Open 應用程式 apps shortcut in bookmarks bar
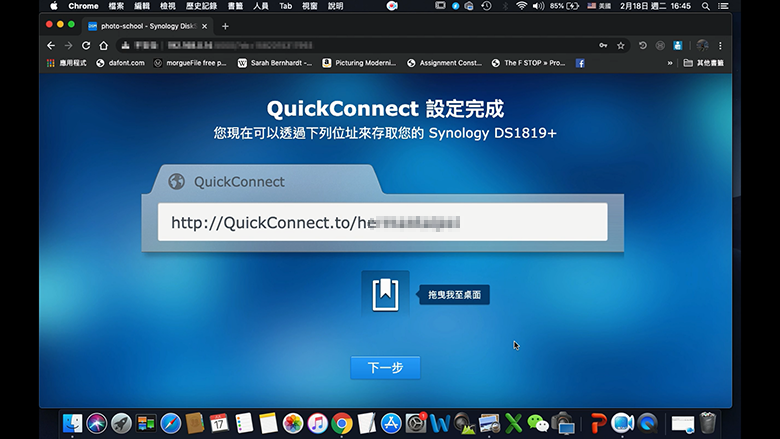Viewport: 780px width, 439px height. (66, 63)
